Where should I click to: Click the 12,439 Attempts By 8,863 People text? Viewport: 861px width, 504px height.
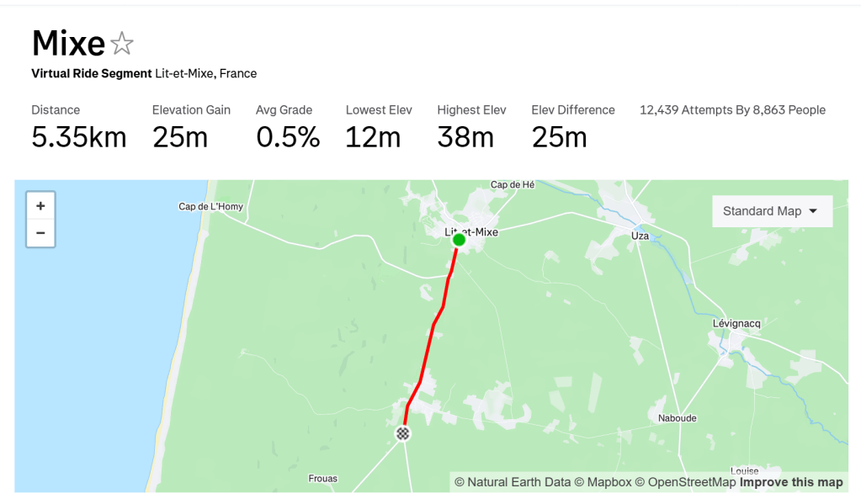click(732, 110)
